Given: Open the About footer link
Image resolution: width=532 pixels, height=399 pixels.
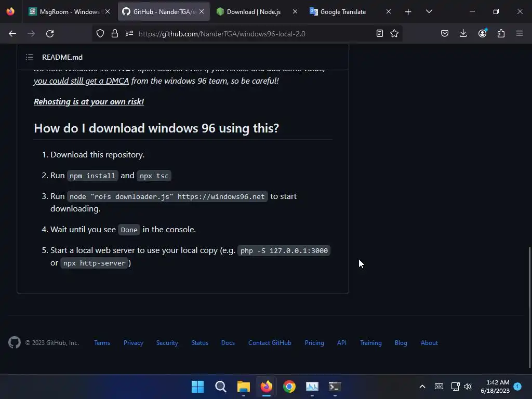Looking at the screenshot, I should (x=429, y=343).
